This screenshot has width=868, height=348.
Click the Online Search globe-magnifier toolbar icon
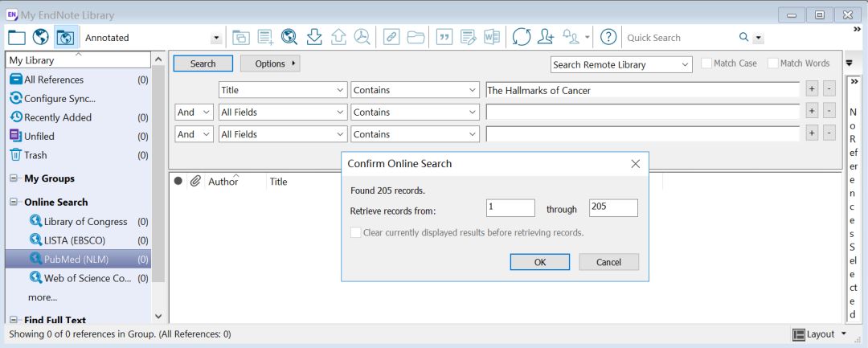click(x=289, y=38)
